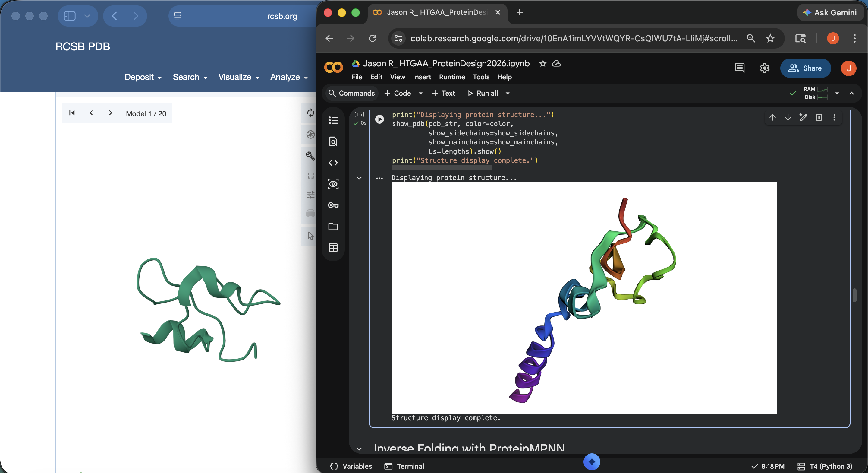Click the Colab logo
Image resolution: width=868 pixels, height=473 pixels.
[x=333, y=68]
